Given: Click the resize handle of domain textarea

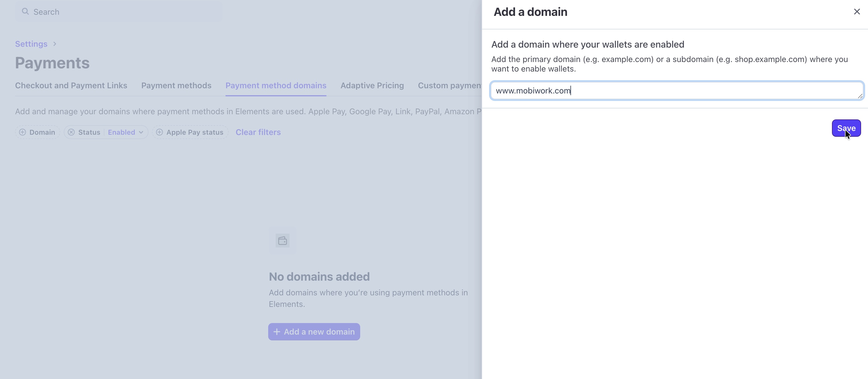Looking at the screenshot, I should pos(860,96).
